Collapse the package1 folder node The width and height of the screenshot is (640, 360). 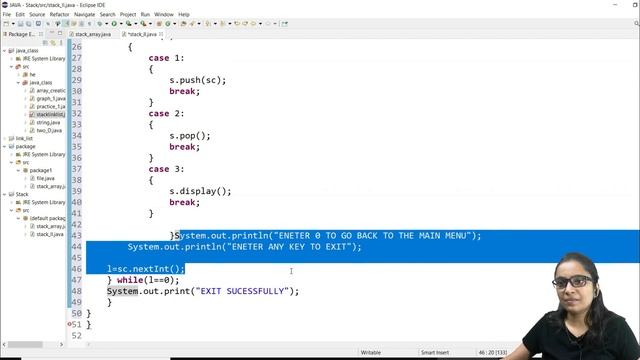click(x=18, y=170)
